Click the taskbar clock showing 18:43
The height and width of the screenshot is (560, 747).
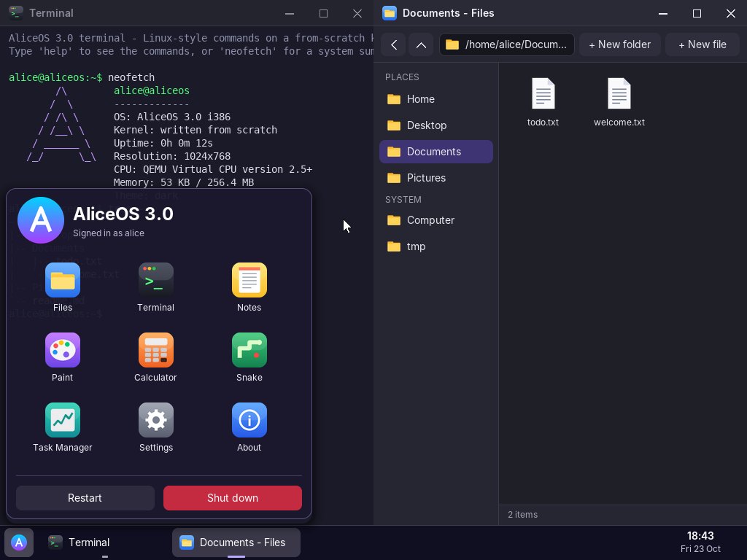700,536
